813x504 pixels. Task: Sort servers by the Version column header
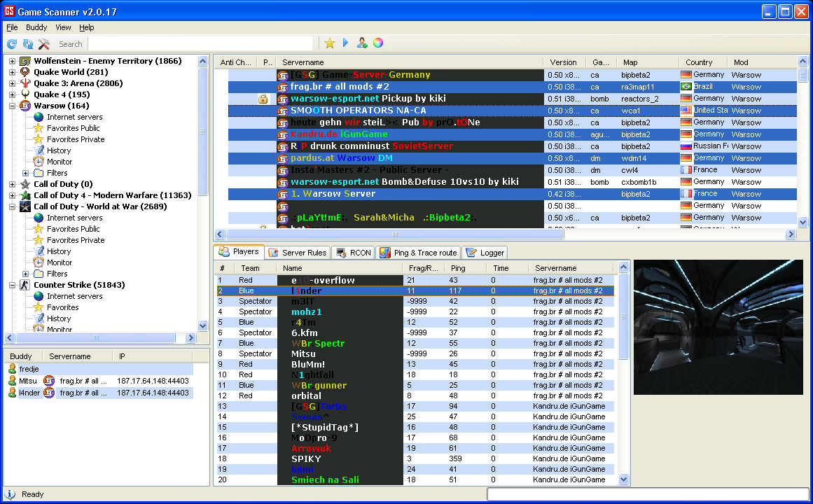[564, 62]
